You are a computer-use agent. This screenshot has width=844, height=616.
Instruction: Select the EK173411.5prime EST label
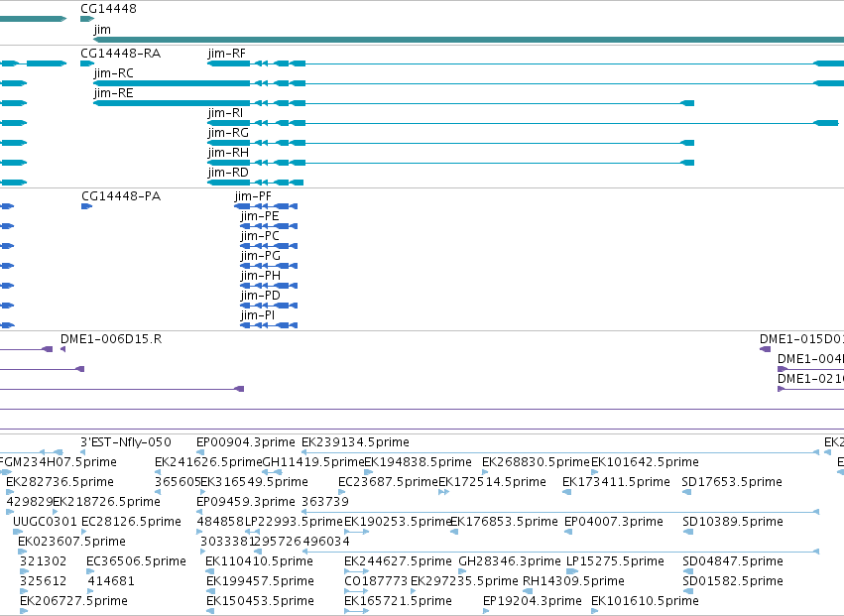pos(616,482)
